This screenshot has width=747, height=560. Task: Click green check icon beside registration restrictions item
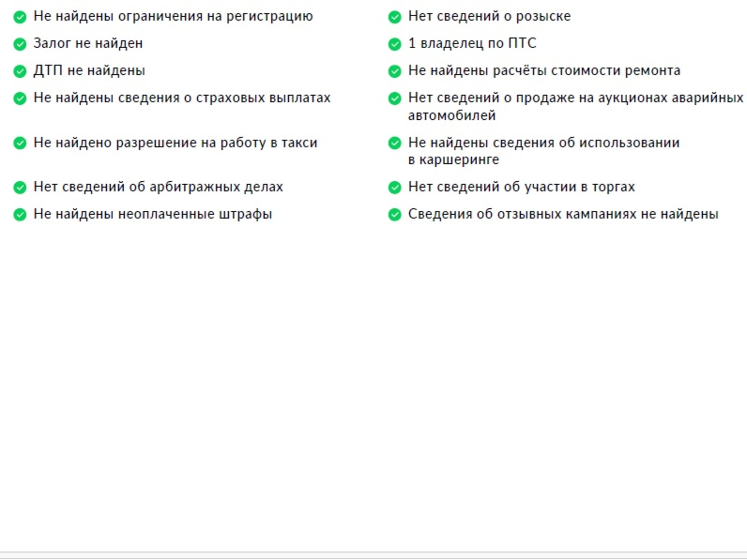20,17
